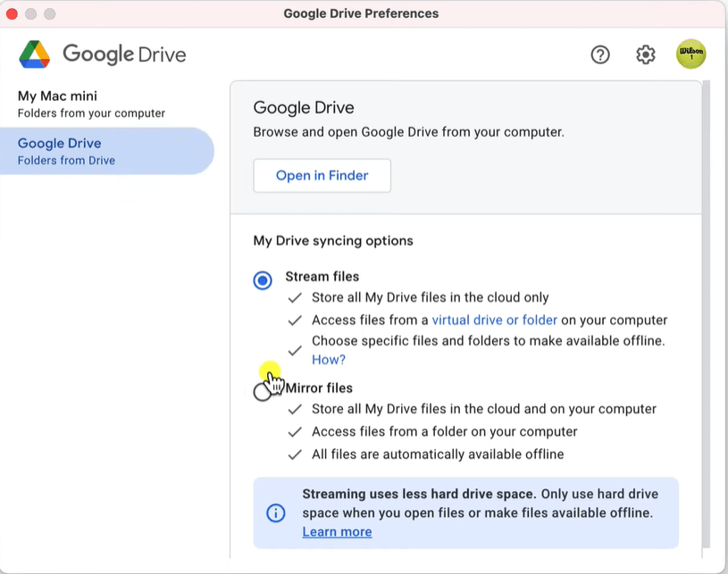
Task: Follow the 'virtual drive or folder' link
Action: [494, 320]
